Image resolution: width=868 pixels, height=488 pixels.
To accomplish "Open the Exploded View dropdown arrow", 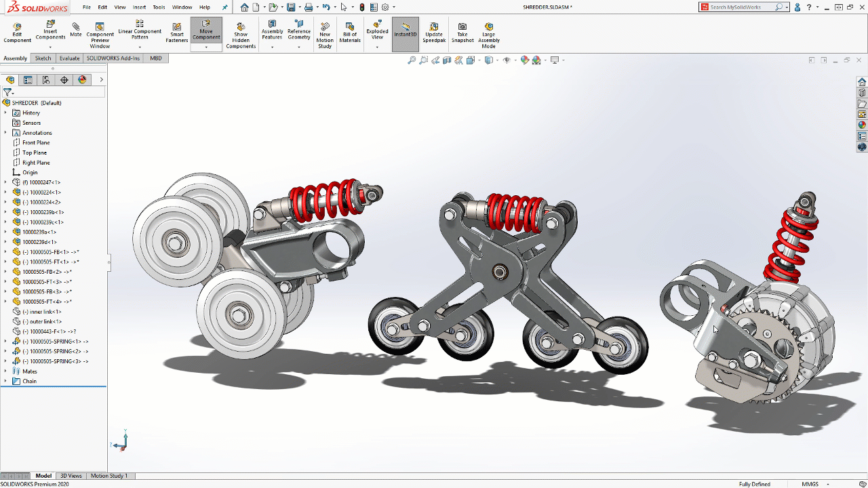I will pos(377,47).
